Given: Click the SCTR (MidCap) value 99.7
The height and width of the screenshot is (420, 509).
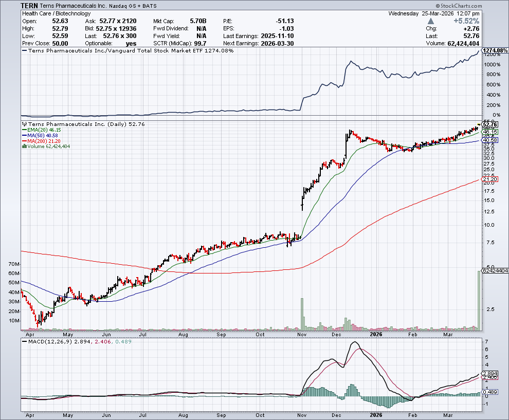Looking at the screenshot, I should point(201,43).
